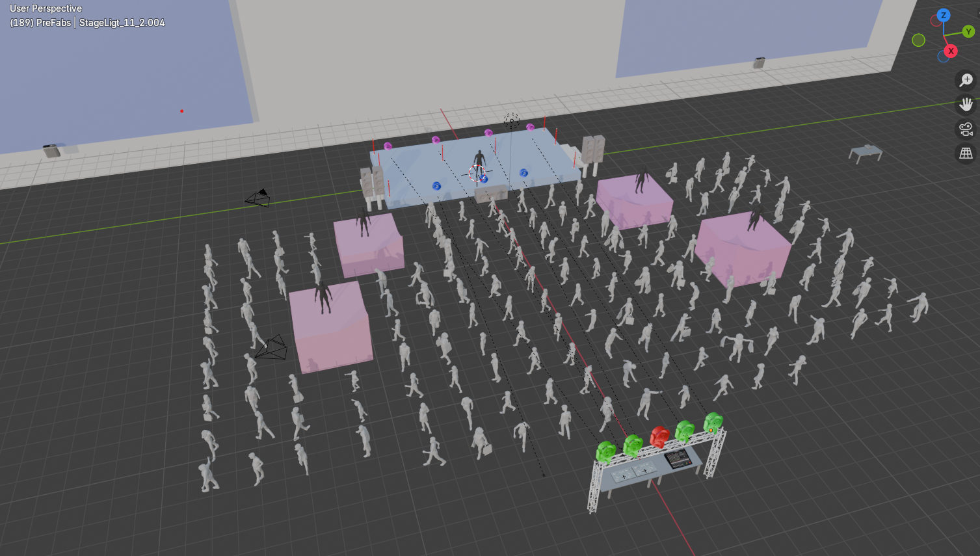The height and width of the screenshot is (556, 980).
Task: Select the red light on the truss
Action: pyautogui.click(x=659, y=436)
